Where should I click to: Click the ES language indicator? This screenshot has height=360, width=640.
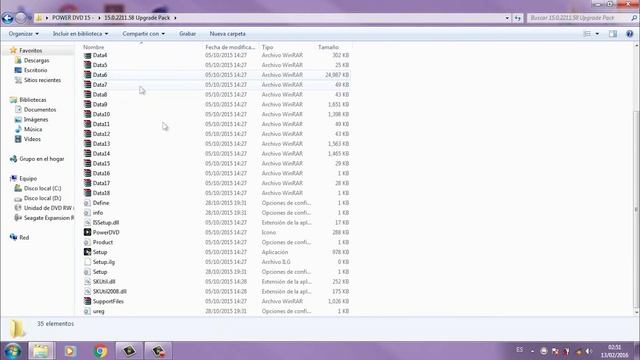(519, 350)
